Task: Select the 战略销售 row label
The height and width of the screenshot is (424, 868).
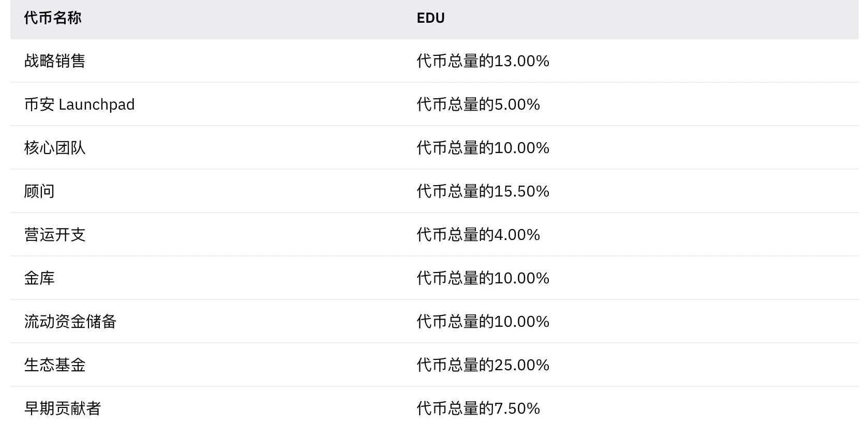Action: pyautogui.click(x=55, y=61)
